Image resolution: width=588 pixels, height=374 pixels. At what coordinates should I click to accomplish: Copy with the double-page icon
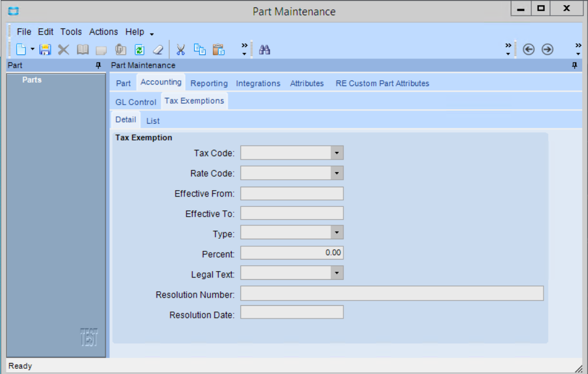pyautogui.click(x=199, y=50)
